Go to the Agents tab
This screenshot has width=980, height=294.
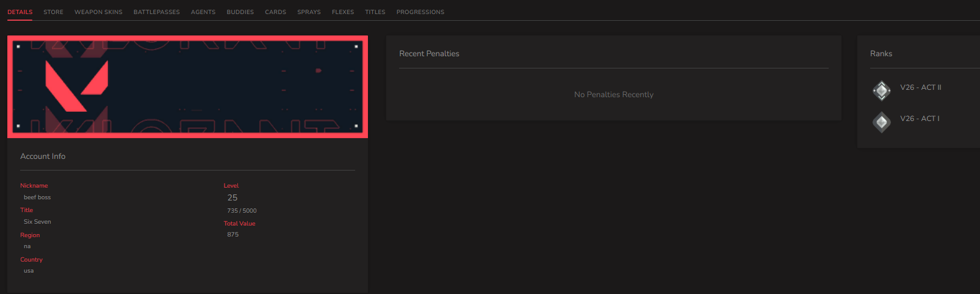(x=203, y=12)
